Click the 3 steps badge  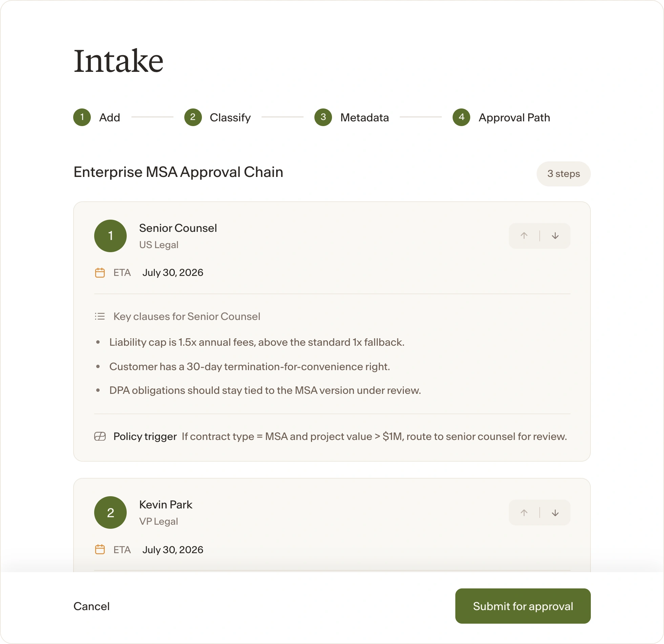pos(563,174)
